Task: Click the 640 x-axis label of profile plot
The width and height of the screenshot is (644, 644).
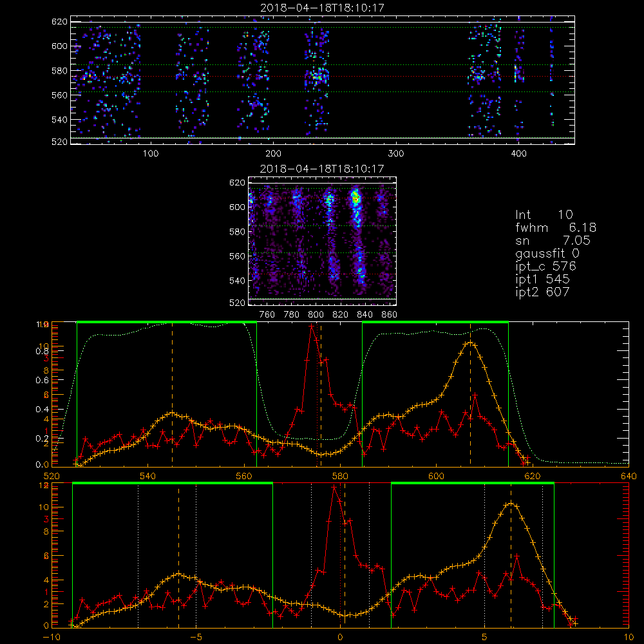Action: click(629, 477)
